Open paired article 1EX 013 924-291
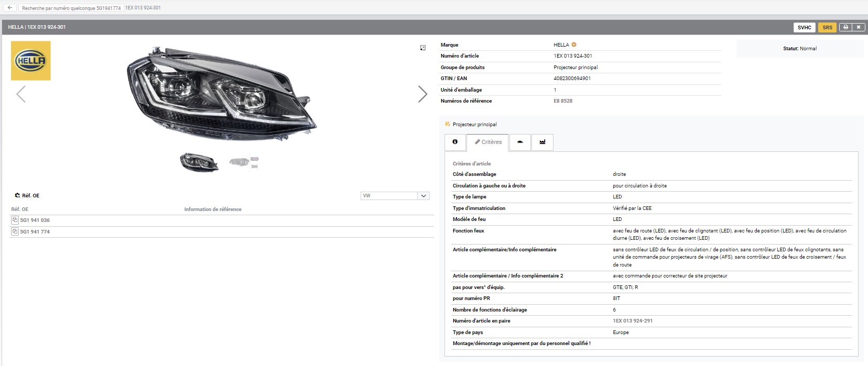 pyautogui.click(x=633, y=321)
